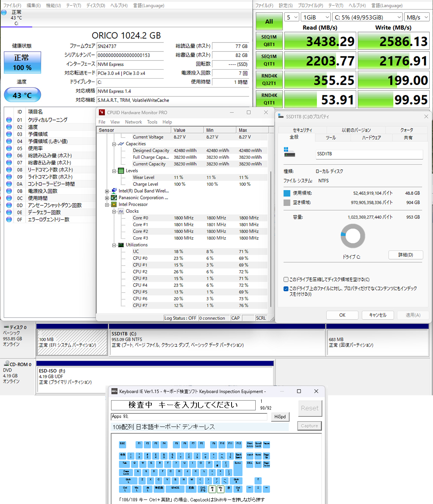Viewport: 433px width, 504px height.
Task: Uncheck the index file contents checkbox
Action: point(286,289)
